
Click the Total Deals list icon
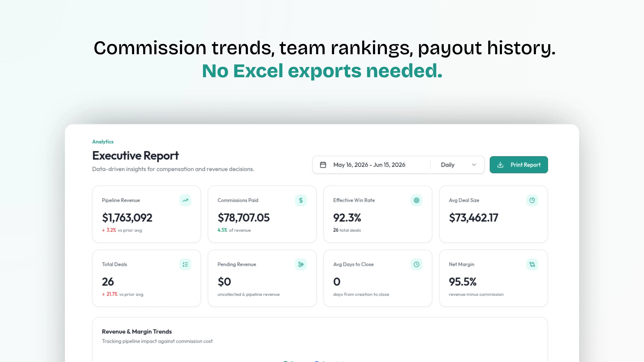[185, 264]
